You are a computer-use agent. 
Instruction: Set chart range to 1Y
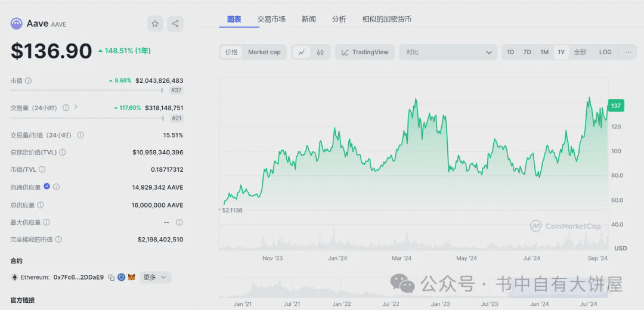pyautogui.click(x=561, y=52)
